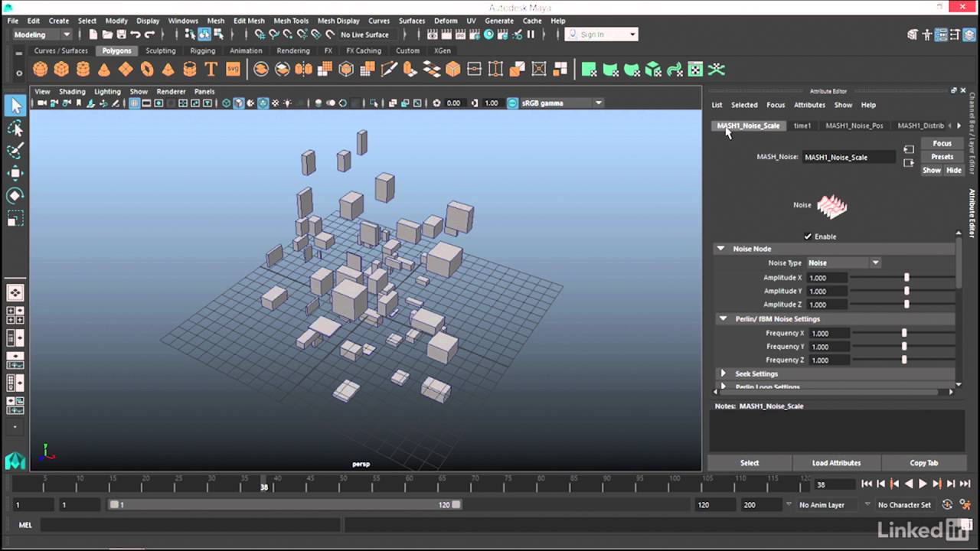Open the Mesh Tools menu

coord(291,21)
